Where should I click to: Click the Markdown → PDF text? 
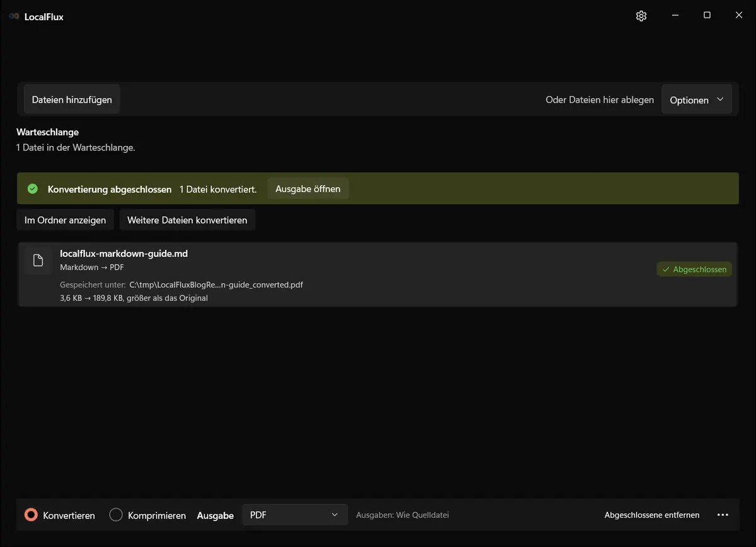coord(92,268)
